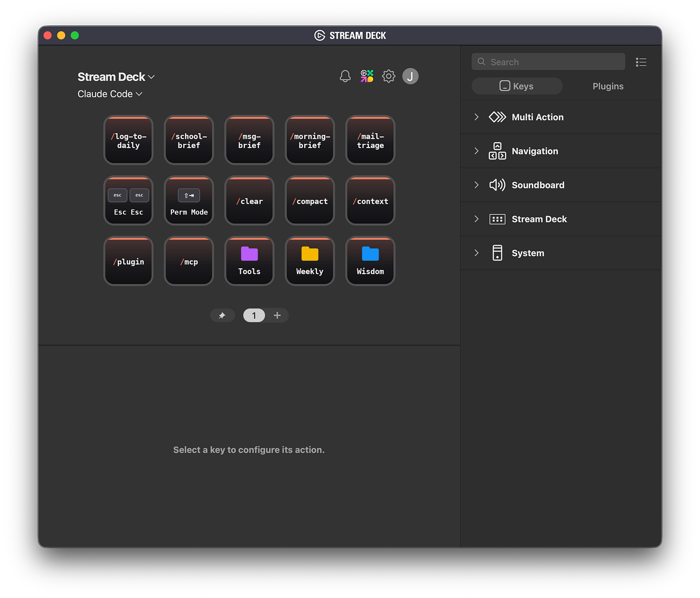Open the colorful Marketplace icon
The image size is (700, 598).
point(367,76)
